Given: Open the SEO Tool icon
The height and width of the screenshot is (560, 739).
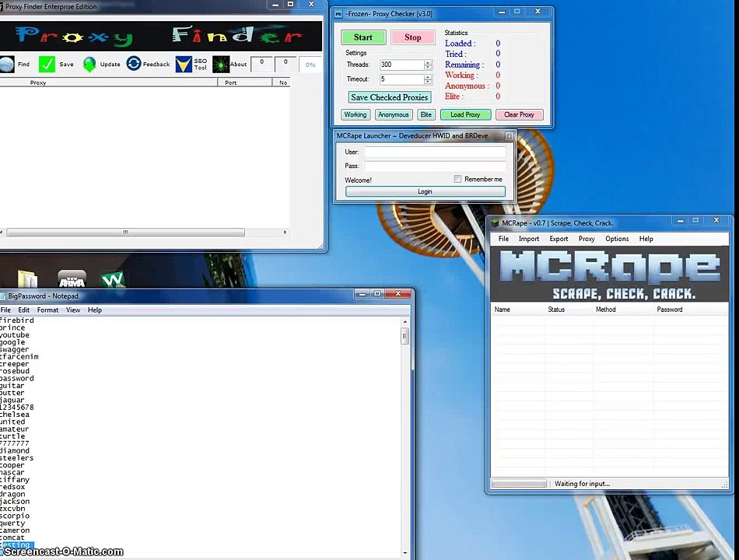Looking at the screenshot, I should [184, 64].
